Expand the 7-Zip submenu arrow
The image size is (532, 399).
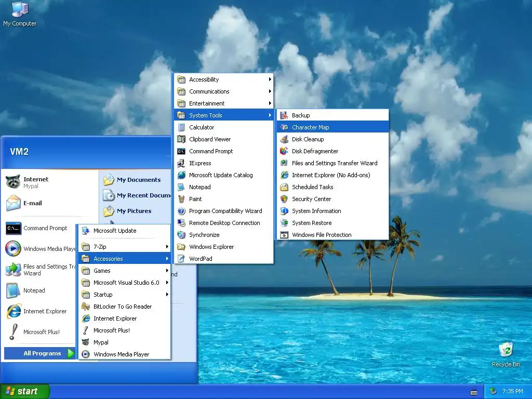(167, 247)
